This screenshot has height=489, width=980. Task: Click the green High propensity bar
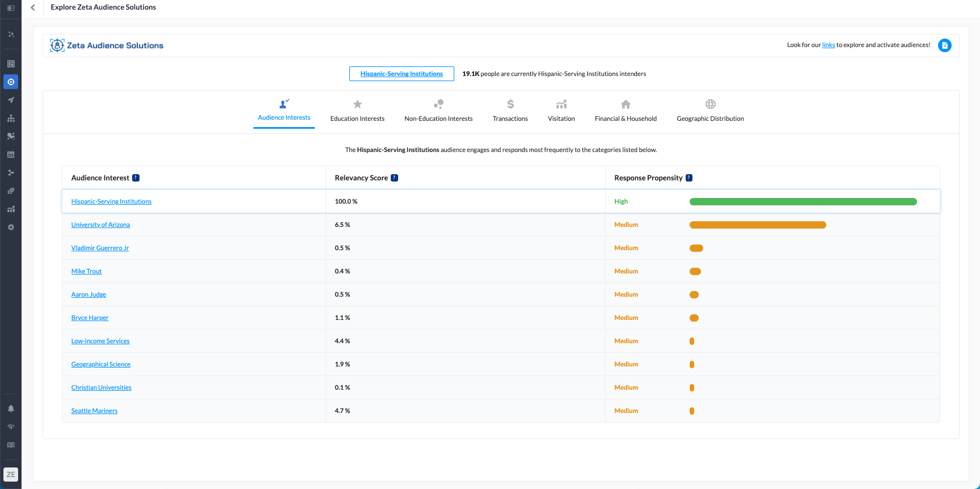(802, 202)
